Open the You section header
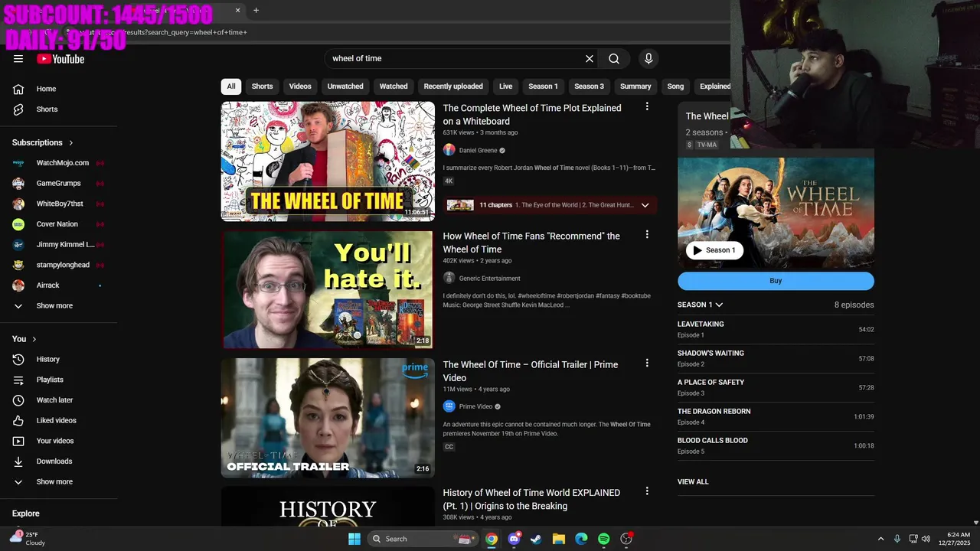Image resolution: width=980 pixels, height=551 pixels. pos(24,339)
